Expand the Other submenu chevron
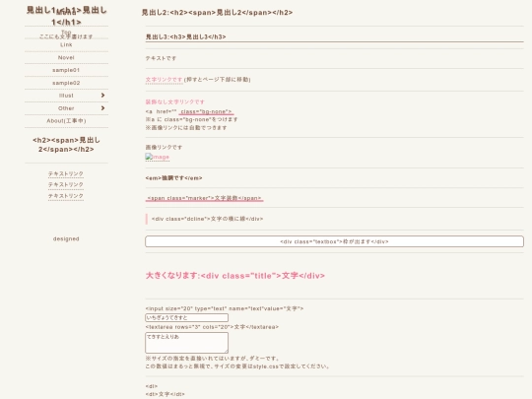The image size is (532, 399). [102, 108]
